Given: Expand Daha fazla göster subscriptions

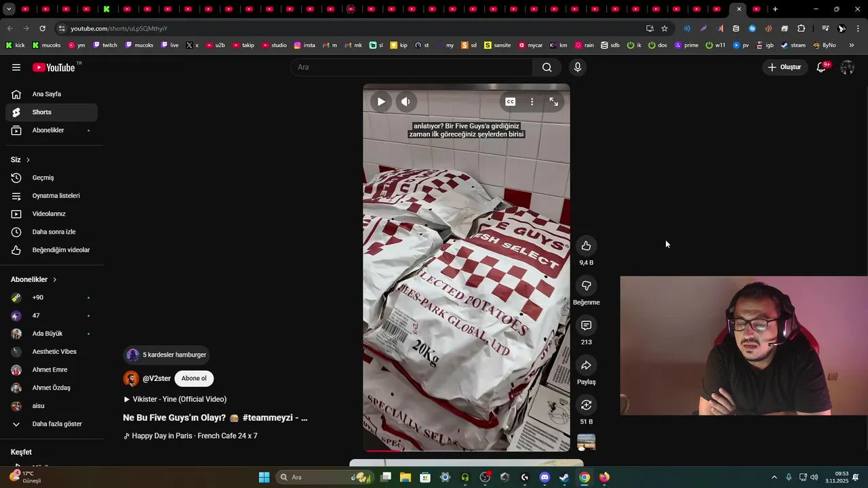Looking at the screenshot, I should (52, 424).
